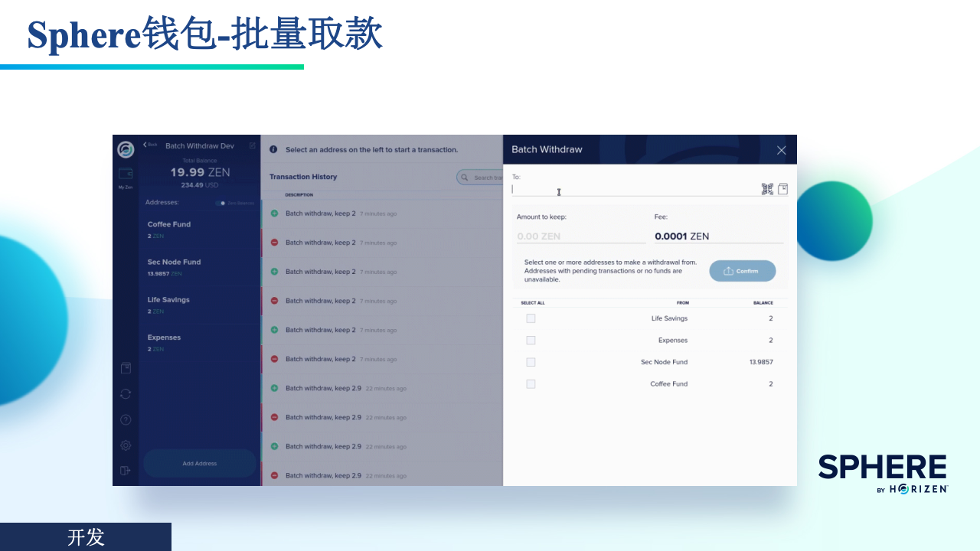Click the 13.9857 balance in the withdraw table
Screen dimensions: 980x551
pyautogui.click(x=761, y=362)
